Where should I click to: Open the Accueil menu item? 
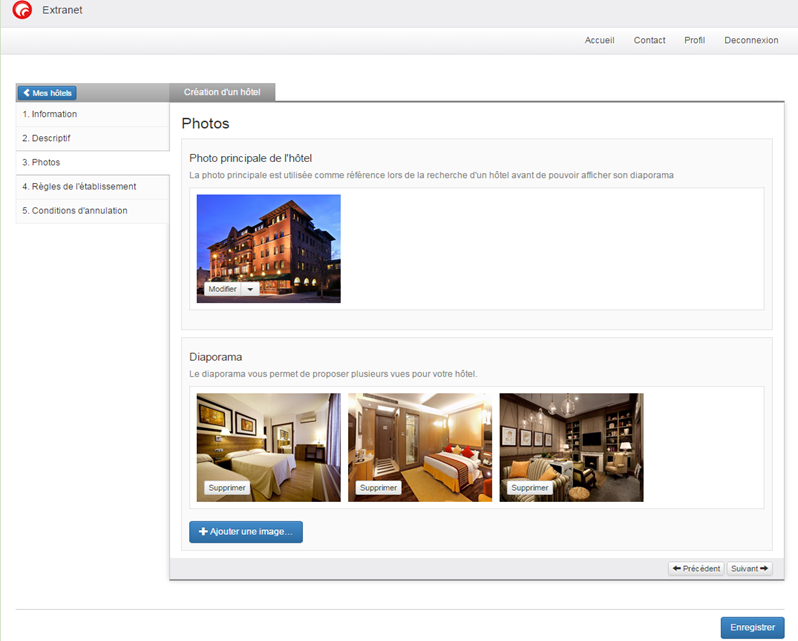click(x=599, y=40)
